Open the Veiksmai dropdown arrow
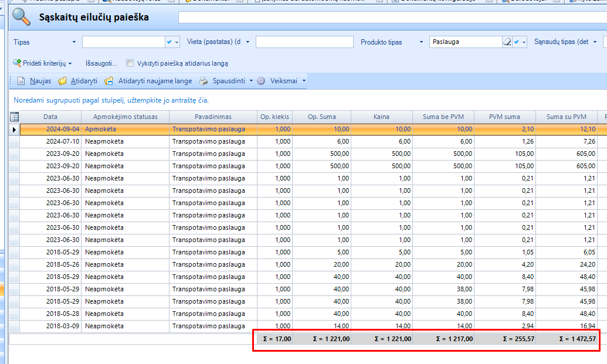The width and height of the screenshot is (607, 364). tap(304, 81)
